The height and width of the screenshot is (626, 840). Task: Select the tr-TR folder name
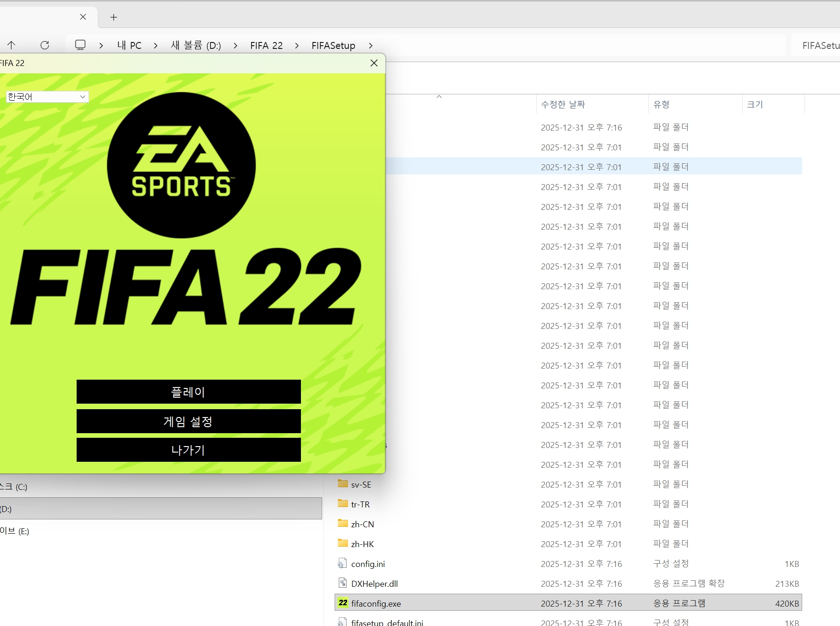coord(360,504)
